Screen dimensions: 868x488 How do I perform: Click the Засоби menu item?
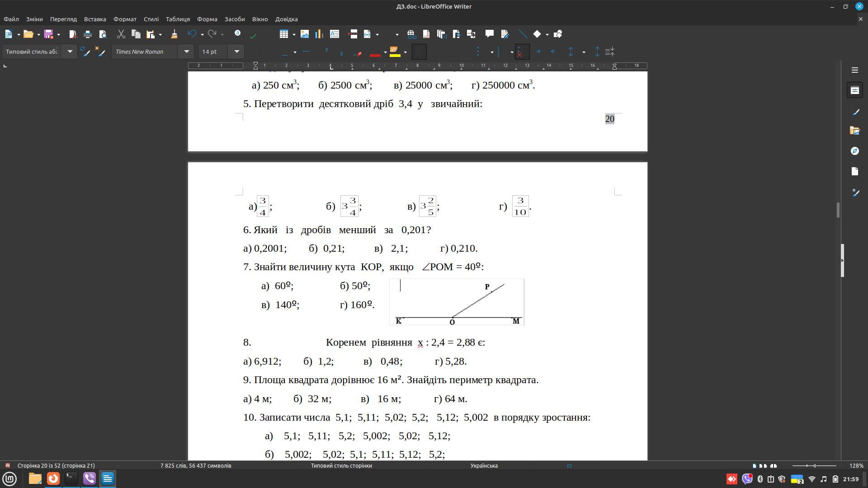coord(234,19)
